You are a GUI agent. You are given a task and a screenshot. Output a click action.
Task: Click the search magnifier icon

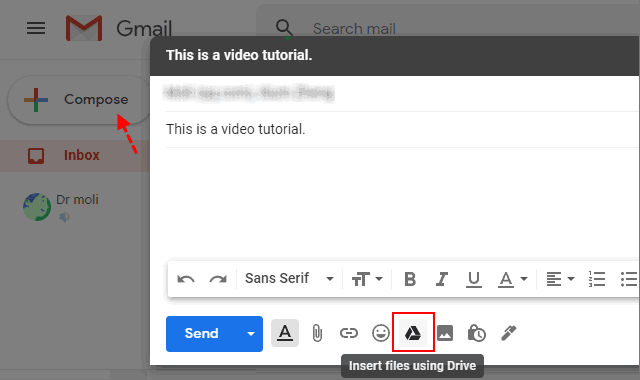(x=284, y=28)
